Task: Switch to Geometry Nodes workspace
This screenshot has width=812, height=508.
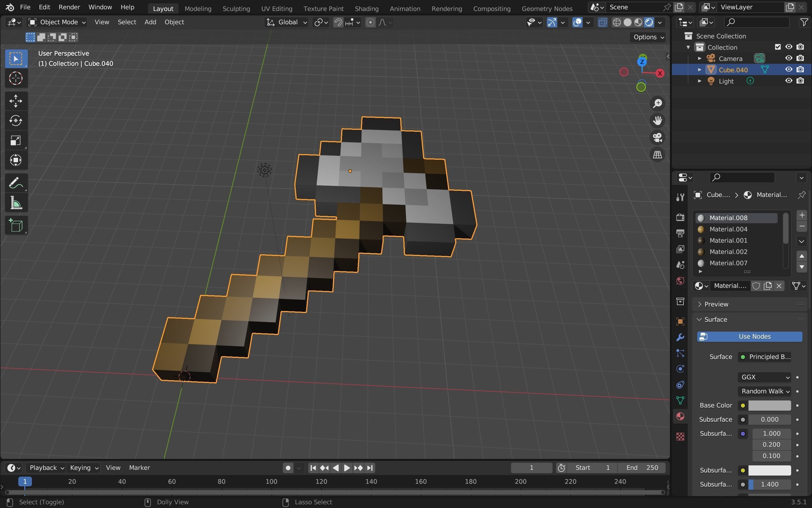Action: tap(547, 8)
